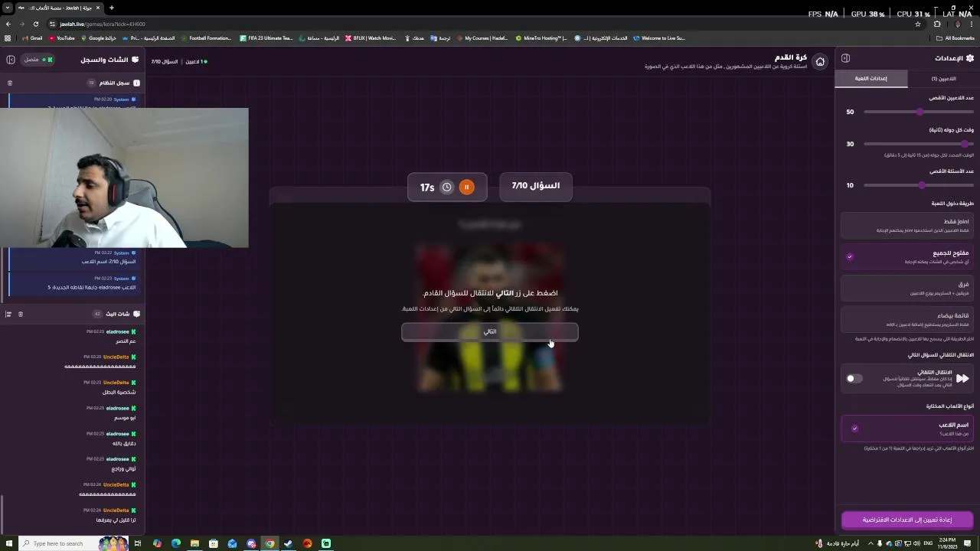Image resolution: width=980 pixels, height=551 pixels.
Task: Show hidden system tray icons
Action: (x=871, y=543)
